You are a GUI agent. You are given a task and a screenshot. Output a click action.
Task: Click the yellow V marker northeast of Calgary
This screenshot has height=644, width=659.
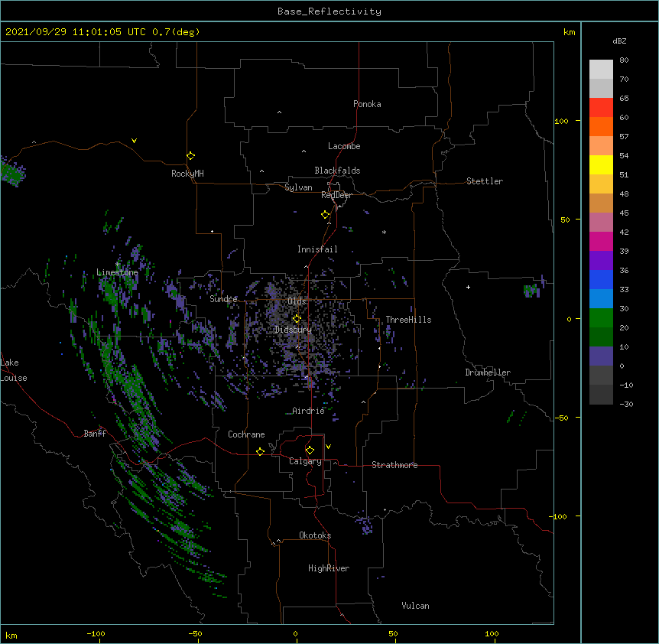coord(328,447)
